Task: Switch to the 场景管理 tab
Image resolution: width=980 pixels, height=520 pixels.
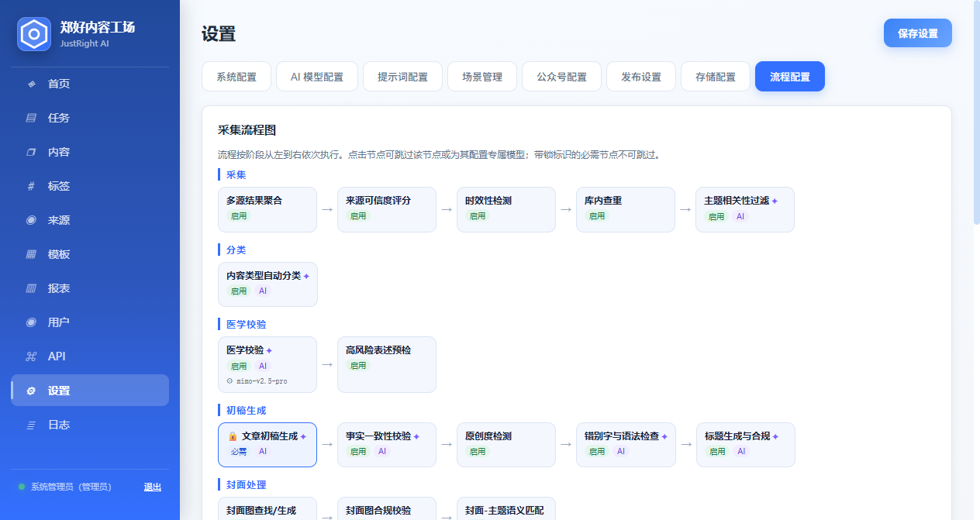Action: pos(482,77)
